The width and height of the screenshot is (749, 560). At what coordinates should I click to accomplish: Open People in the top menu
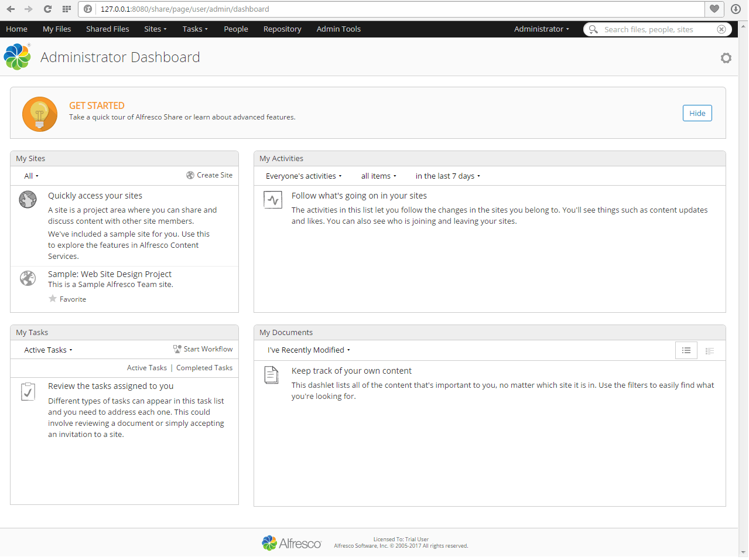coord(236,29)
